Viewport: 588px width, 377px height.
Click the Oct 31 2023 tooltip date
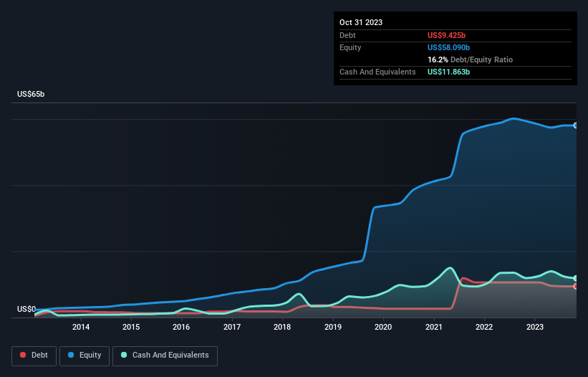[361, 22]
